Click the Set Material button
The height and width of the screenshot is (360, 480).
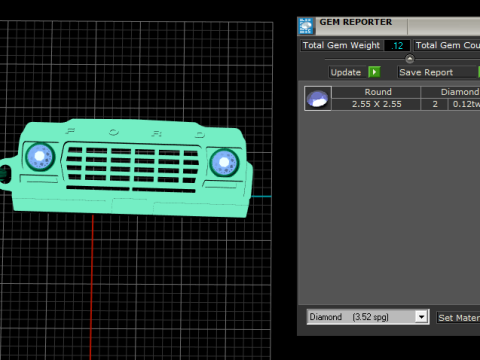tap(459, 318)
